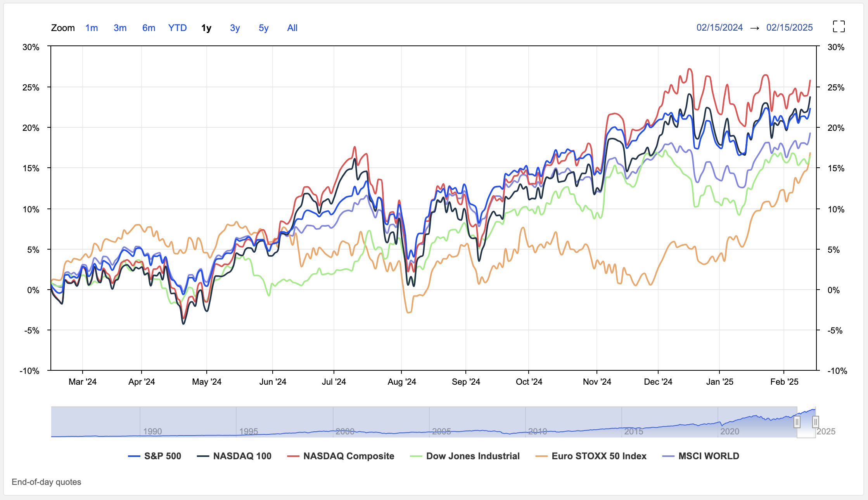Viewport: 868px width, 500px height.
Task: Open the fullscreen chart view icon
Action: point(839,26)
